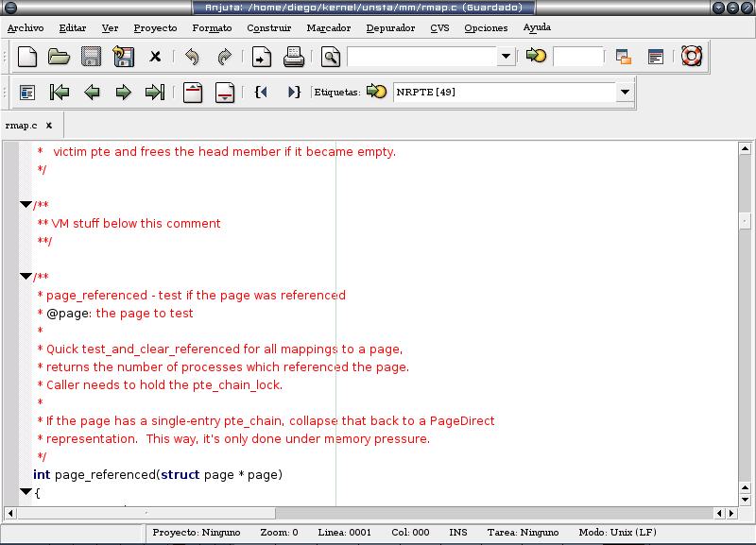Click the line number input field

pyautogui.click(x=578, y=57)
